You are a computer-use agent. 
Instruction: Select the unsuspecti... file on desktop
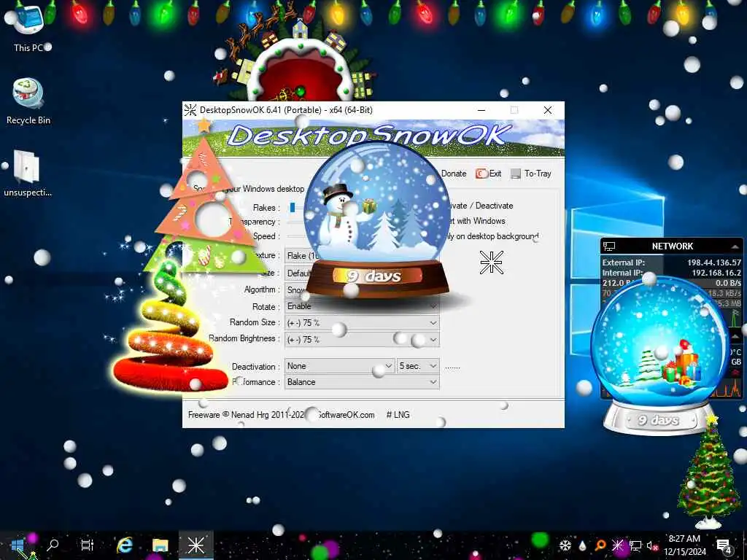27,174
